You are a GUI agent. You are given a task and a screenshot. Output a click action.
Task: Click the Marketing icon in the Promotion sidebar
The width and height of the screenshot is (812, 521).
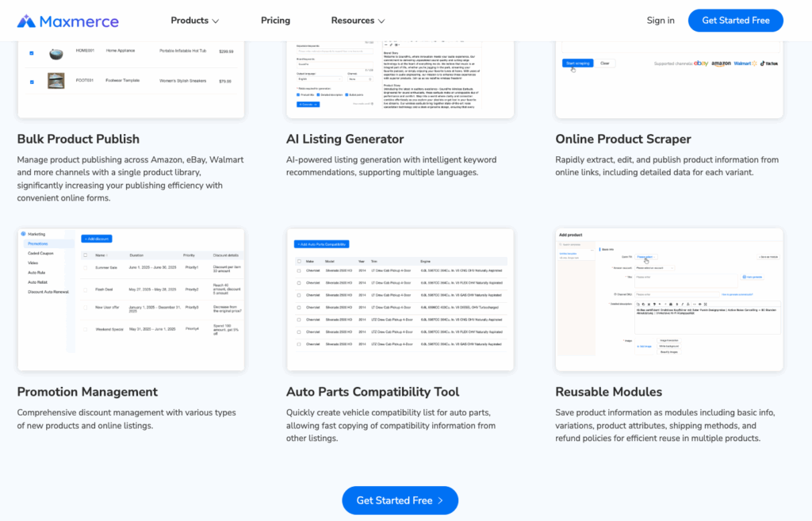click(x=23, y=234)
